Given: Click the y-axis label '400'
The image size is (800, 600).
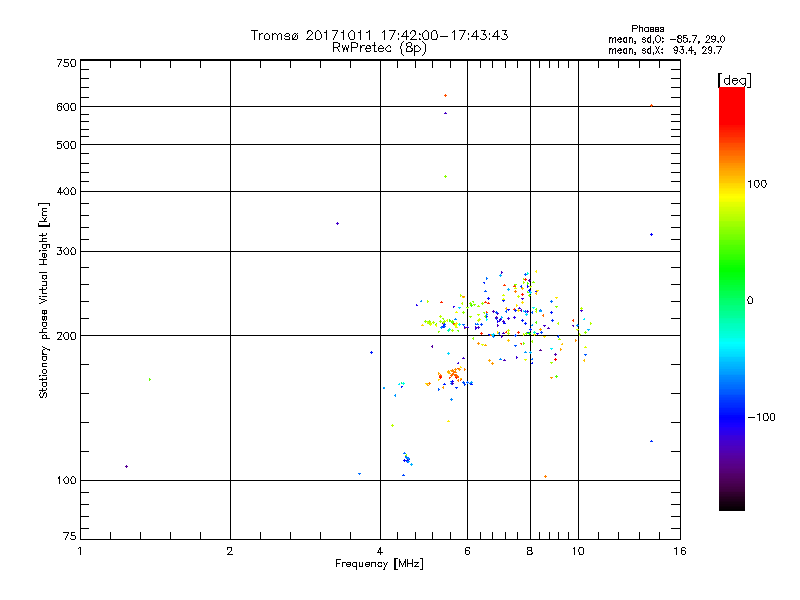Looking at the screenshot, I should click(x=66, y=192).
